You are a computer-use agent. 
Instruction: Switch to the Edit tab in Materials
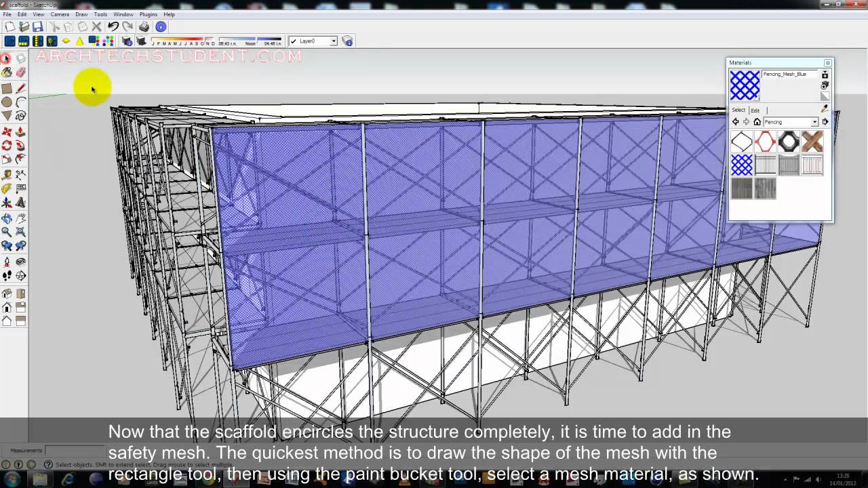[x=755, y=110]
